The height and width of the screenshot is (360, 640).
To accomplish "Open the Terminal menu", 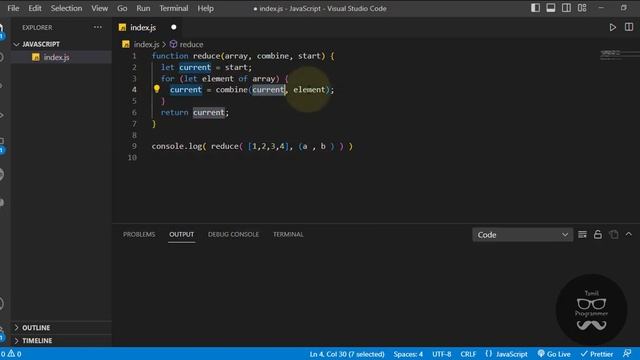I will click(x=174, y=8).
